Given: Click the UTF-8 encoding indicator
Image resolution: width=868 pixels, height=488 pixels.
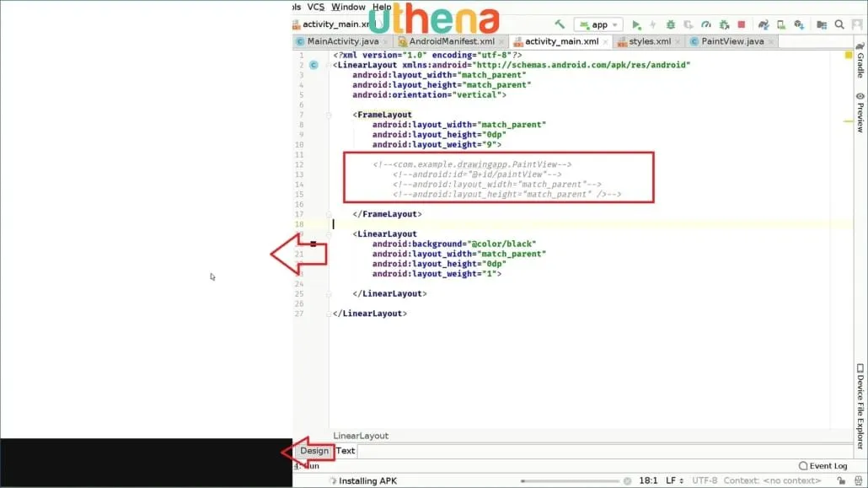Looking at the screenshot, I should 705,480.
